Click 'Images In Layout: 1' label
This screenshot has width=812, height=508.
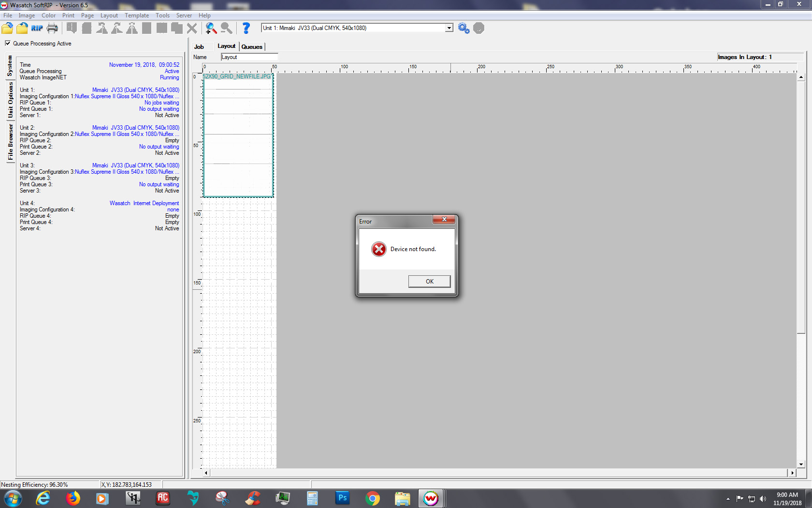point(745,57)
